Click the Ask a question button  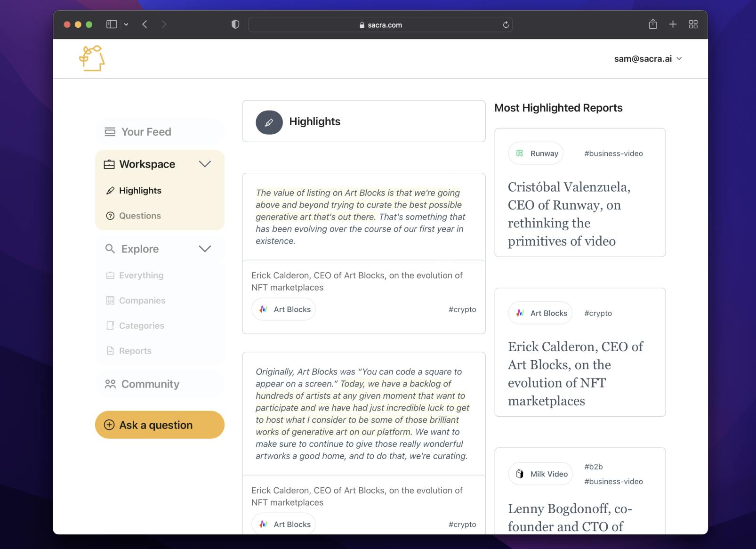click(x=160, y=425)
